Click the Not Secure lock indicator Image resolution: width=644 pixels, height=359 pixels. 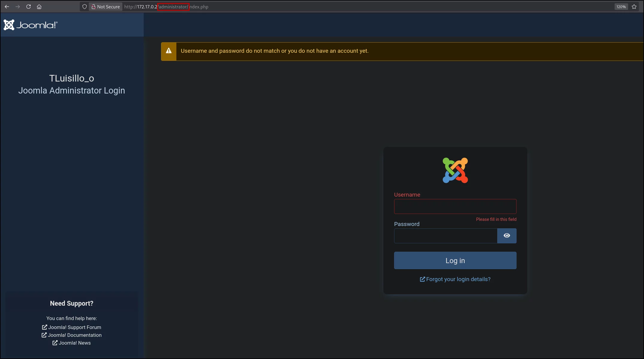tap(106, 7)
